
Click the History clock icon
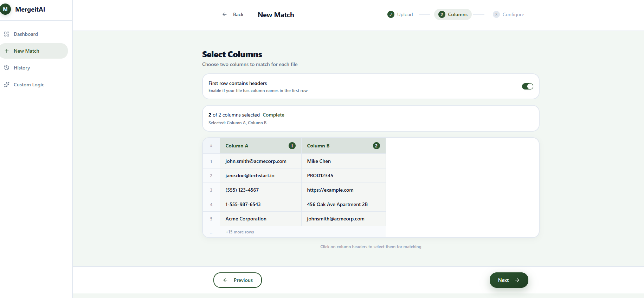point(7,68)
